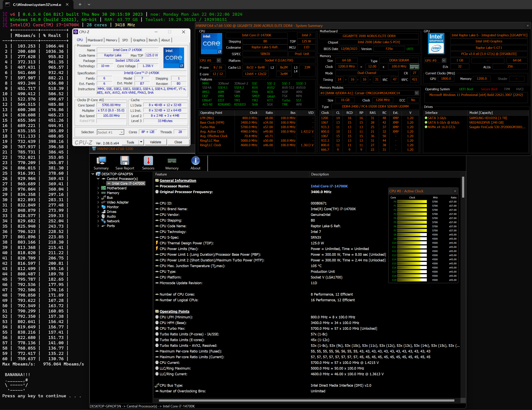The width and height of the screenshot is (532, 410).
Task: Click the Operating Points section icon
Action: click(157, 311)
